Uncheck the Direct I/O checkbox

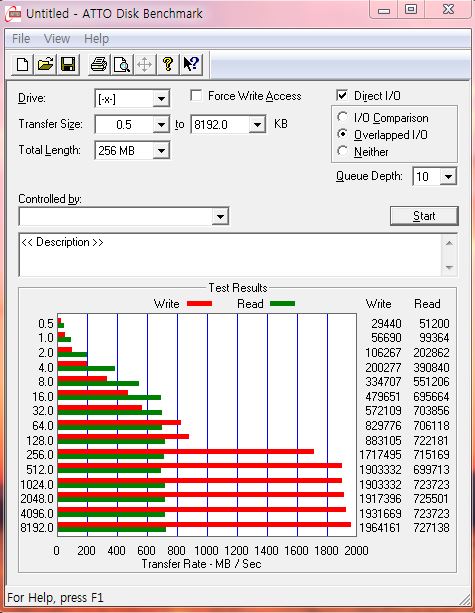tap(342, 95)
